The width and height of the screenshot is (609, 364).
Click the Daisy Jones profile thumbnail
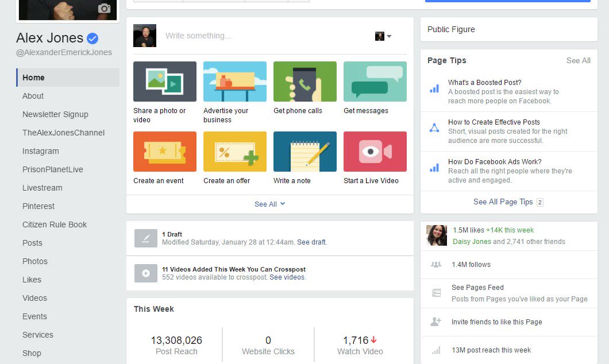pos(437,235)
